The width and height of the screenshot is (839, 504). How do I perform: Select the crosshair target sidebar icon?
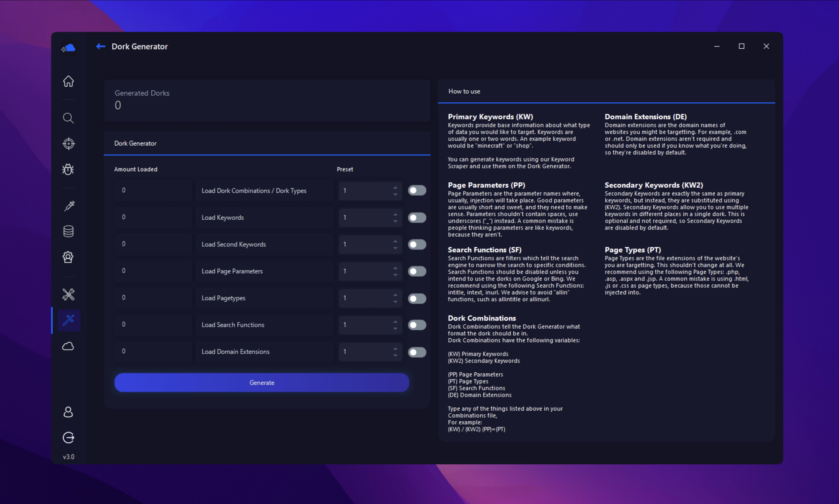(68, 144)
